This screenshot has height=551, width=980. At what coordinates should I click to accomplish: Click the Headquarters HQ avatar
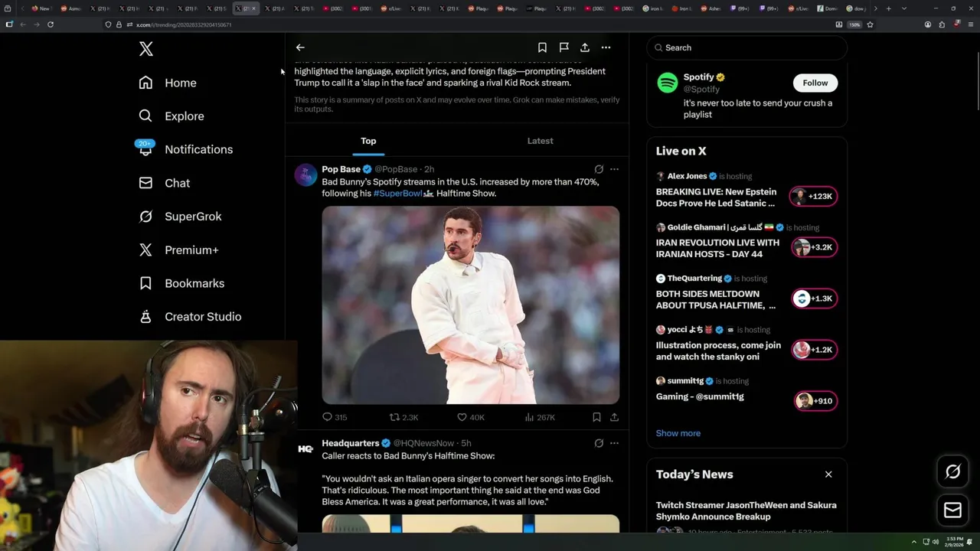[305, 449]
